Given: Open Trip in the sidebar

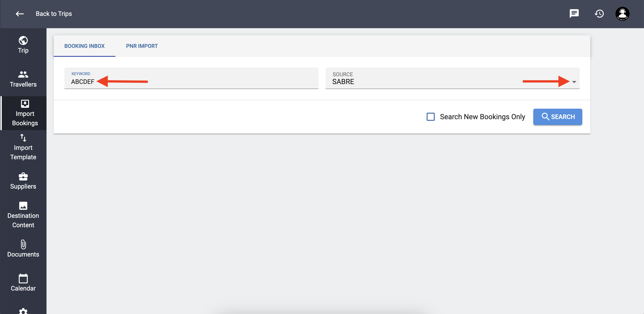Looking at the screenshot, I should tap(23, 45).
